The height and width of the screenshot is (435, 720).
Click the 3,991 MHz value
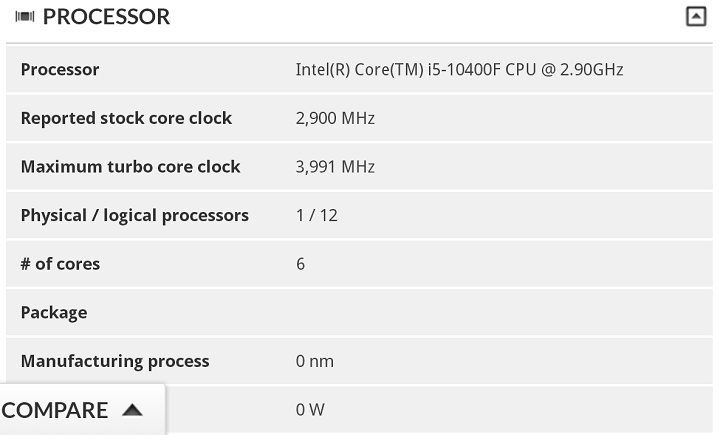point(335,167)
